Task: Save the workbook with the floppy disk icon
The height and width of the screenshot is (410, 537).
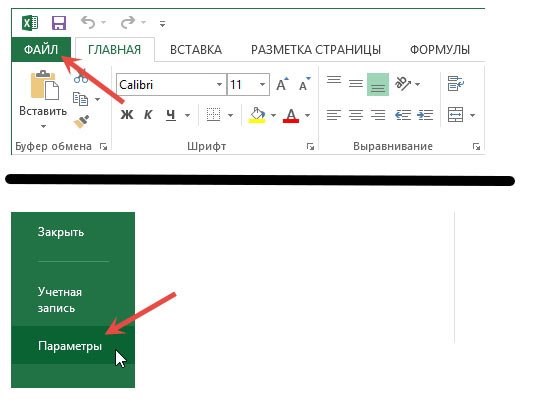Action: pos(59,23)
